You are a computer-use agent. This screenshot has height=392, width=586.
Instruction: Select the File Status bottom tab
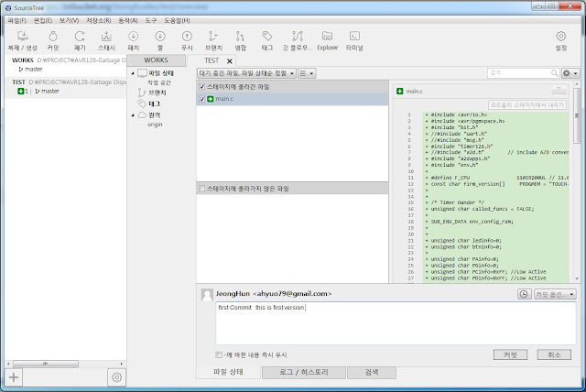(x=228, y=372)
